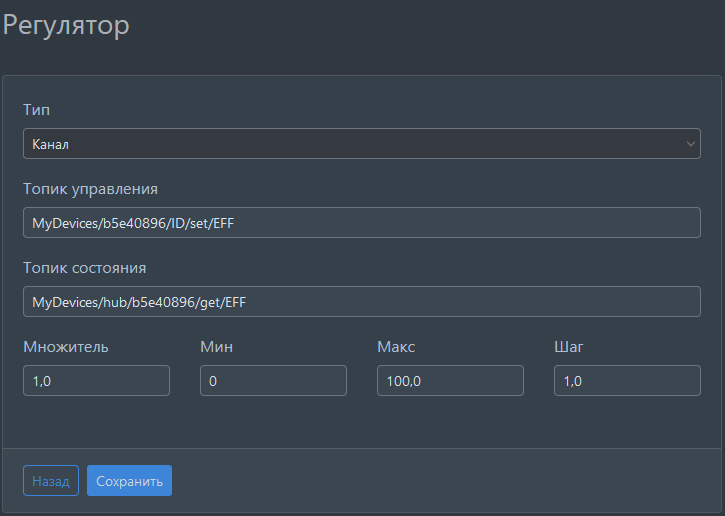Click the Тип label
The height and width of the screenshot is (516, 725).
point(36,109)
